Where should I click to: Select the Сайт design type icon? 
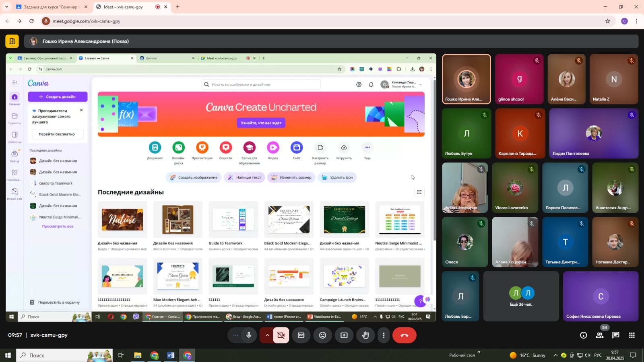pyautogui.click(x=297, y=148)
